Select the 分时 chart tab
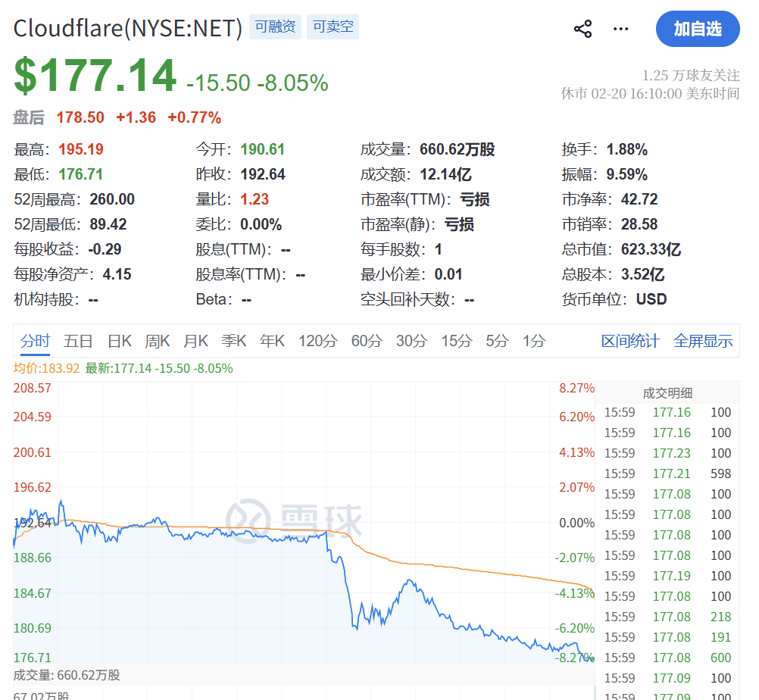This screenshot has width=759, height=700. coord(35,341)
